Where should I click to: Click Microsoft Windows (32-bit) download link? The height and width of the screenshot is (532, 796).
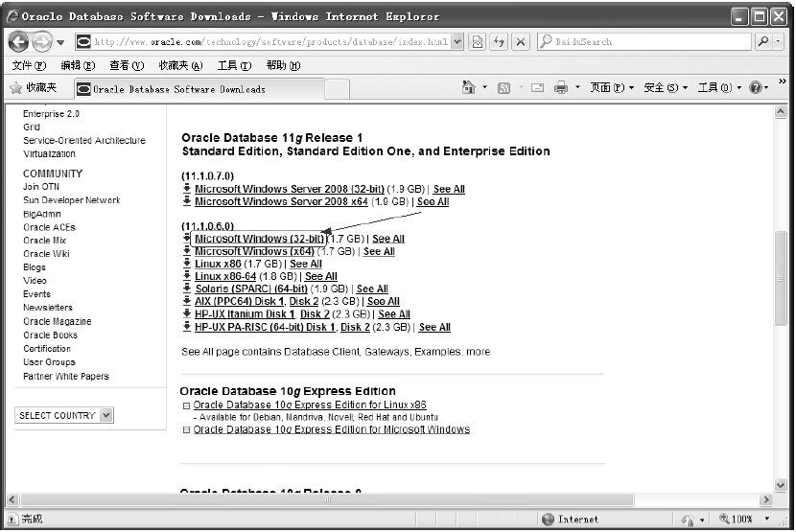click(x=259, y=239)
